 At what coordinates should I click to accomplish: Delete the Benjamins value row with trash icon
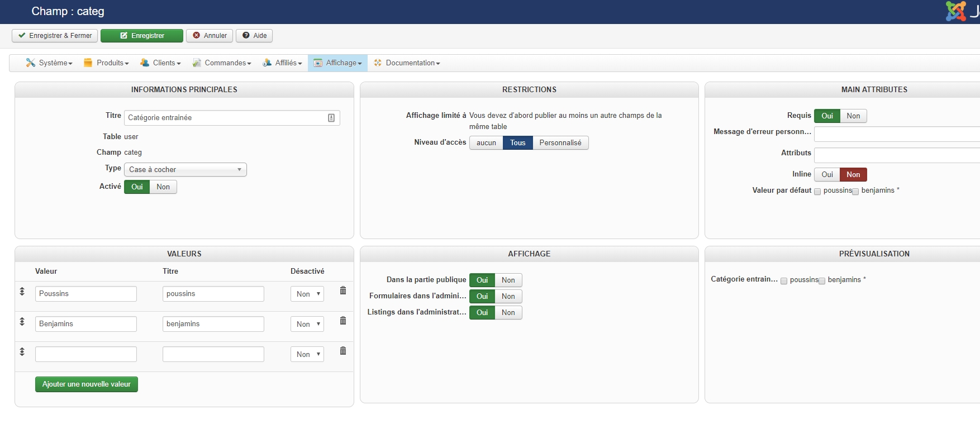coord(343,321)
